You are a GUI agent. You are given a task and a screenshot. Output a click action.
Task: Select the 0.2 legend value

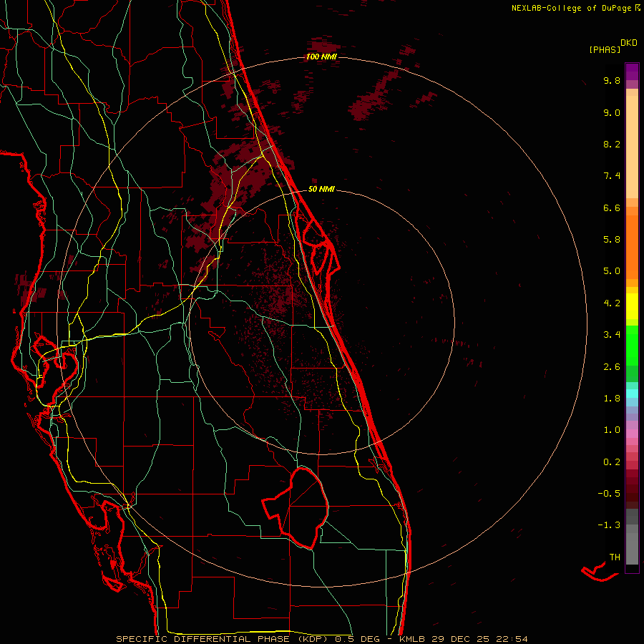pos(612,462)
